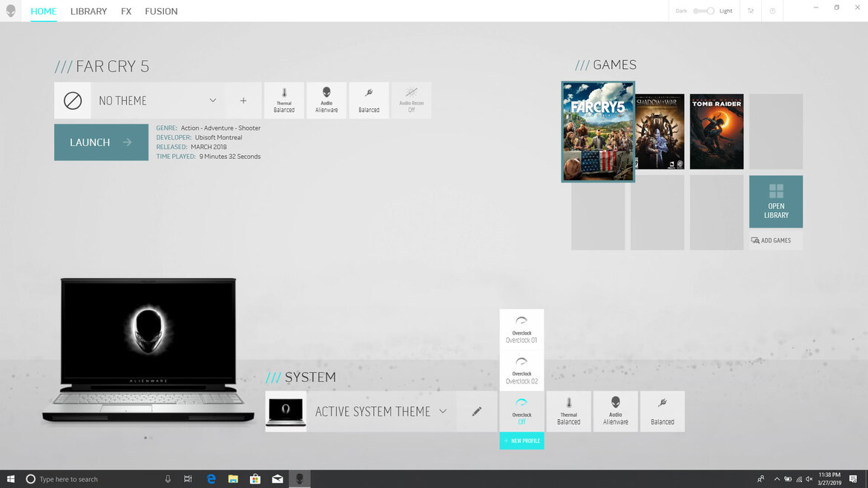Switch to the FX tab
The image size is (868, 488).
click(126, 11)
